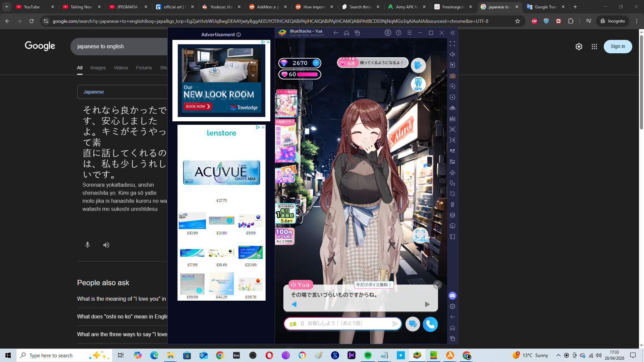This screenshot has height=362, width=644.
Task: Open BlueStacks keyboard controls editor icon
Action: click(x=452, y=76)
